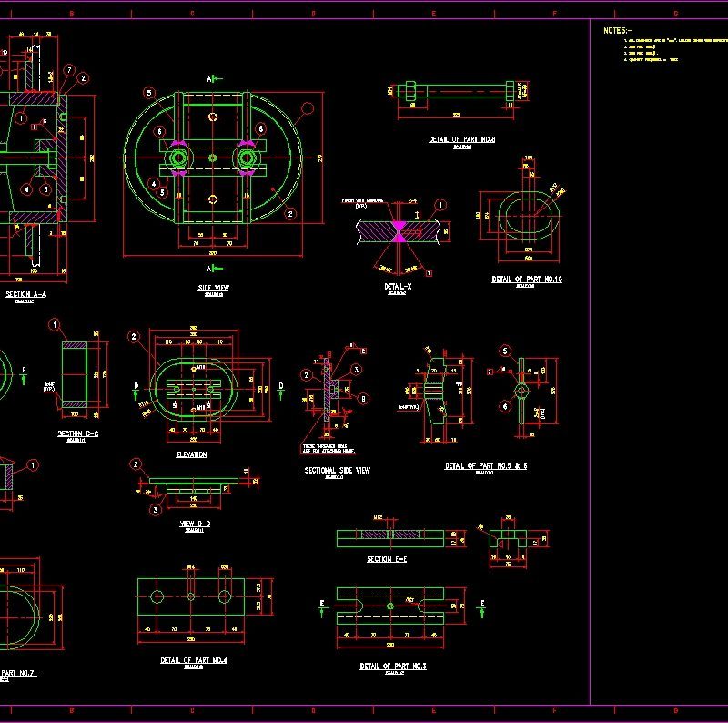Click balloon 6 in Detail of Part No.5 & 6
Screen dimensions: 728x723
[505, 405]
